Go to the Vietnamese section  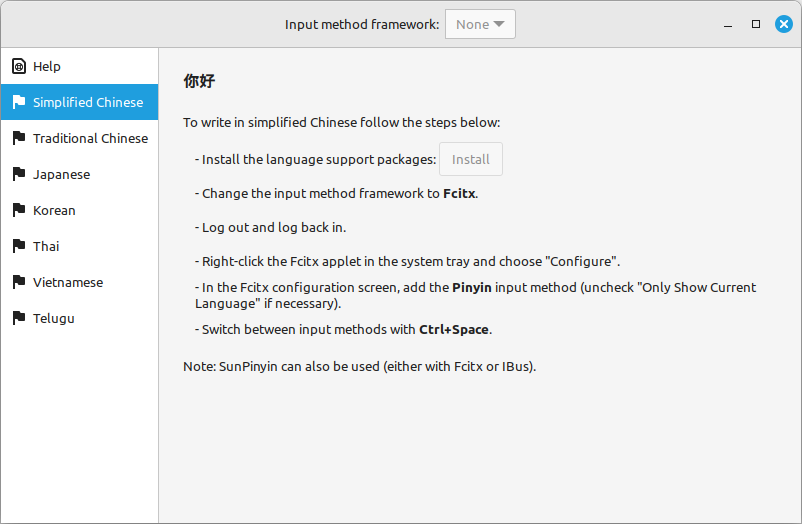68,282
